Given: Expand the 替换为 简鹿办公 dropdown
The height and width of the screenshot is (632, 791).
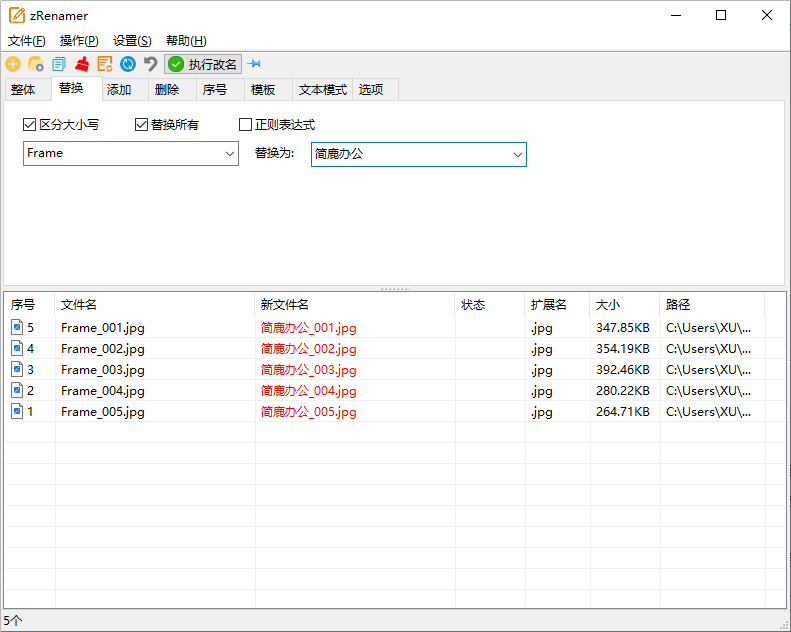Looking at the screenshot, I should pyautogui.click(x=517, y=155).
